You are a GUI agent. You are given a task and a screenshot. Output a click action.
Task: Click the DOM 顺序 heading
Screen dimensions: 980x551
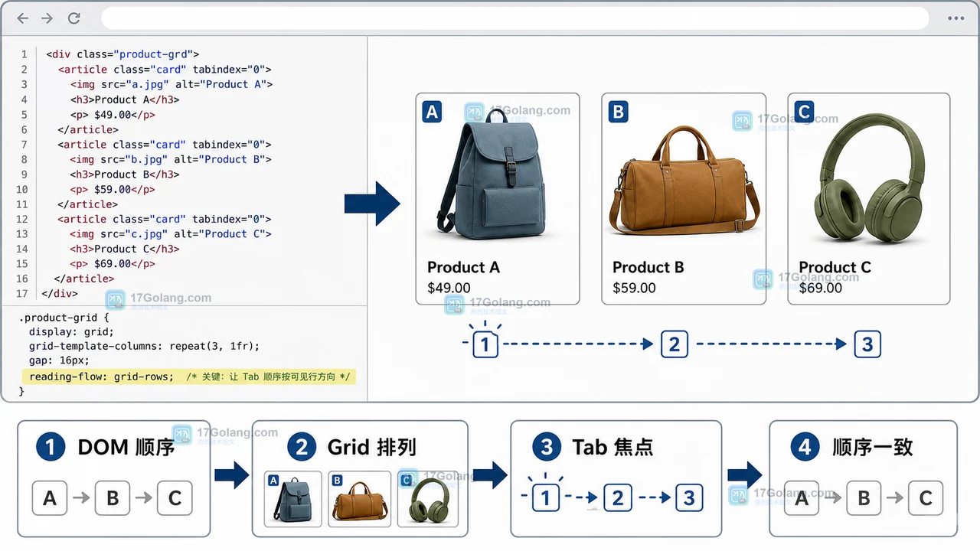126,448
